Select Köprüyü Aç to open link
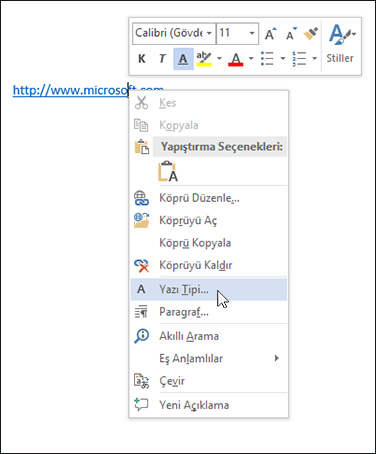Screen dimensions: 376x454 click(x=209, y=220)
